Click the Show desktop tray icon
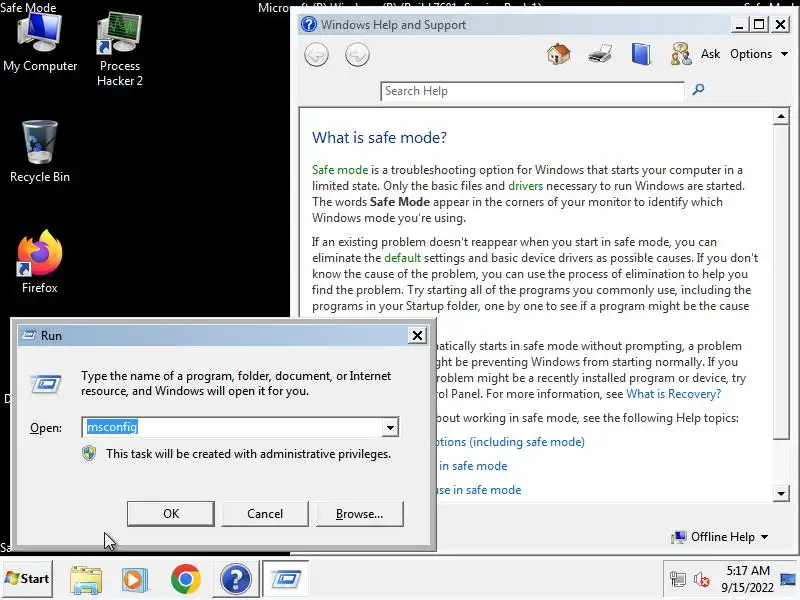The height and width of the screenshot is (600, 800). 788,579
